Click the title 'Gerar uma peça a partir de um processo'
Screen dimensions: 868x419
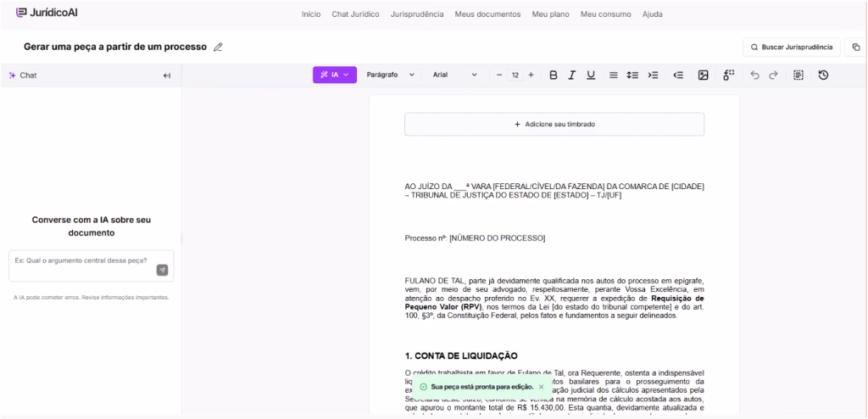[x=115, y=47]
